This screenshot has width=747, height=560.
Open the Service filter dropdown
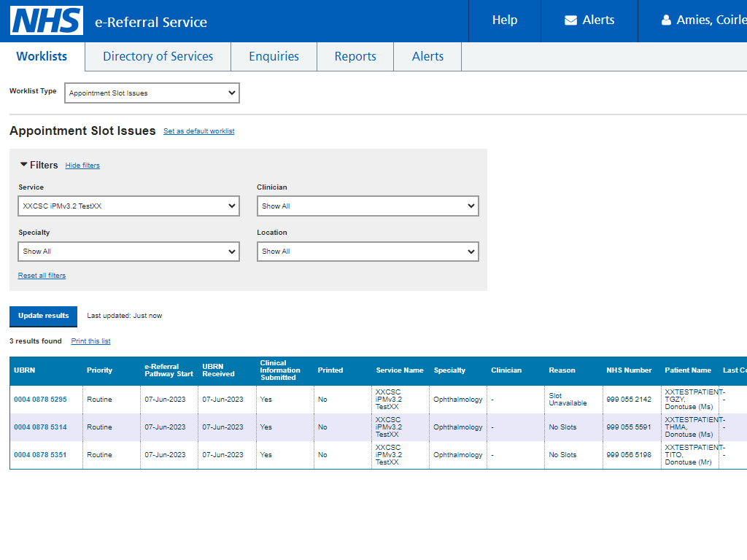[128, 206]
